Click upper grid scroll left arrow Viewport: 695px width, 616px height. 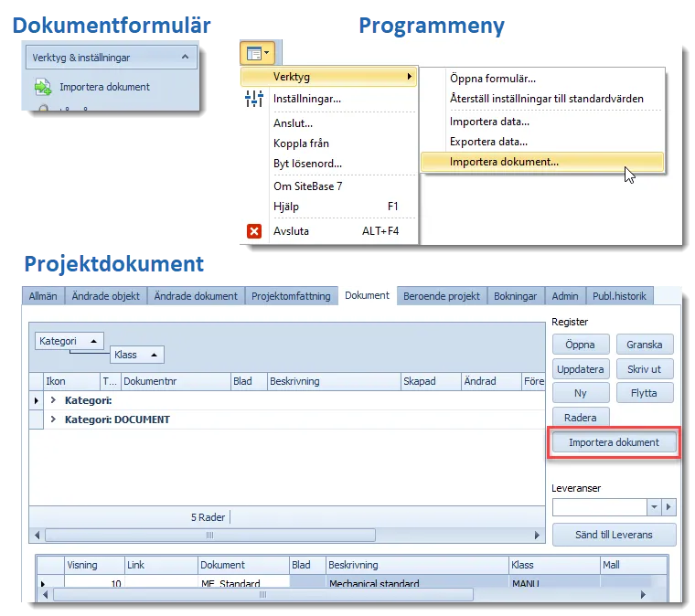37,535
